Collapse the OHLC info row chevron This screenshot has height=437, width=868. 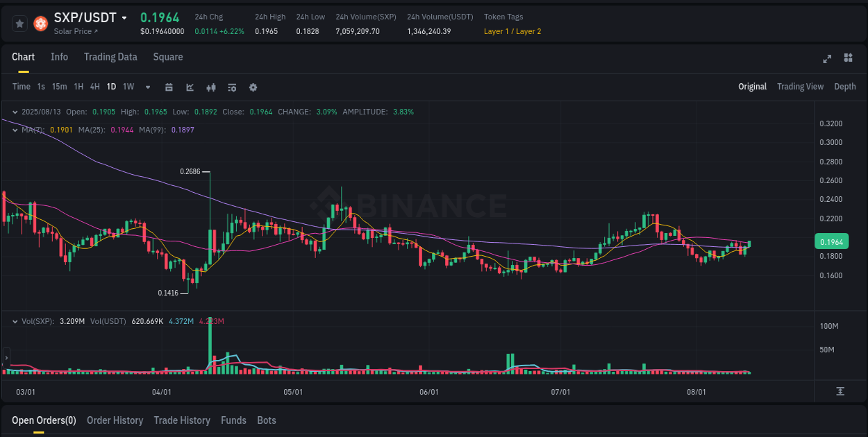pyautogui.click(x=15, y=111)
